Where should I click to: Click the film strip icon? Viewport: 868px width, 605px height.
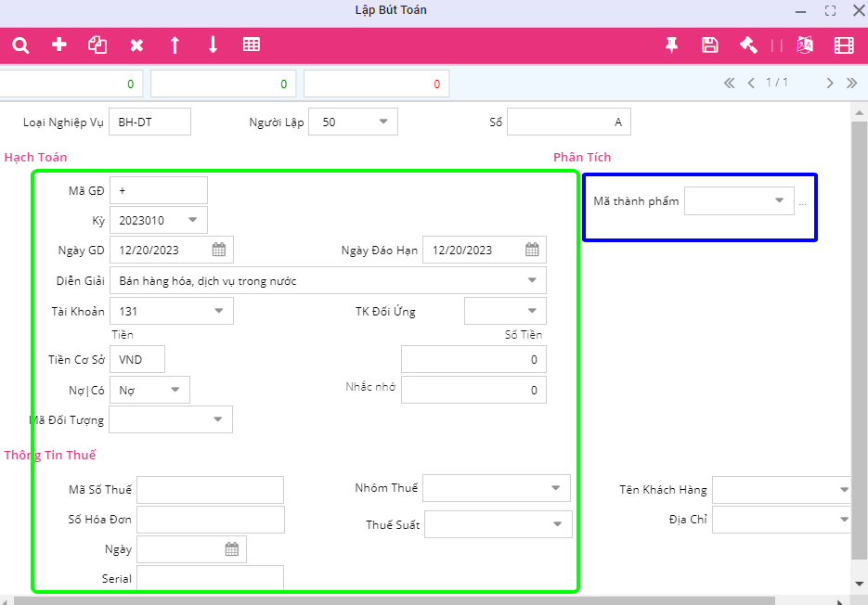point(843,45)
